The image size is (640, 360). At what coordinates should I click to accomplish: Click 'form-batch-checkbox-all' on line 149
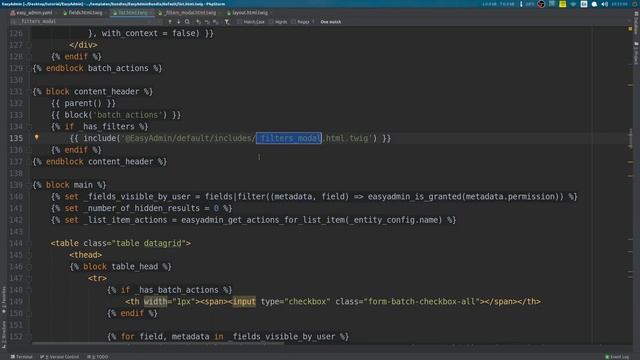point(422,302)
